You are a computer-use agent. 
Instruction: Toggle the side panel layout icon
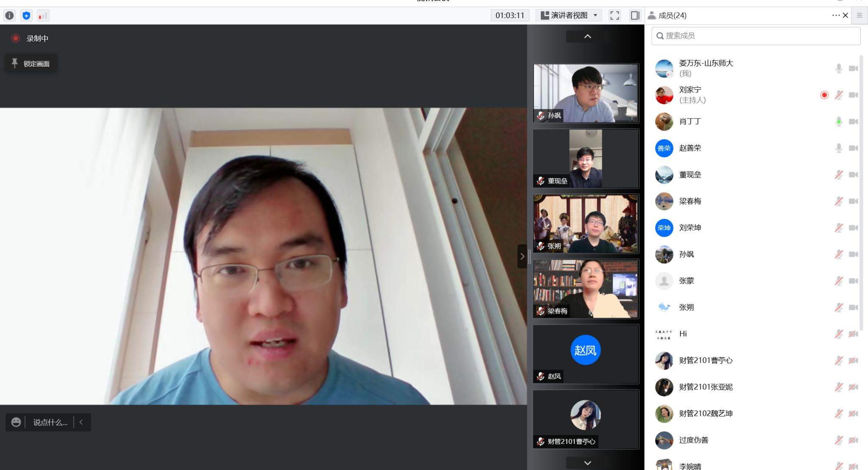point(634,16)
